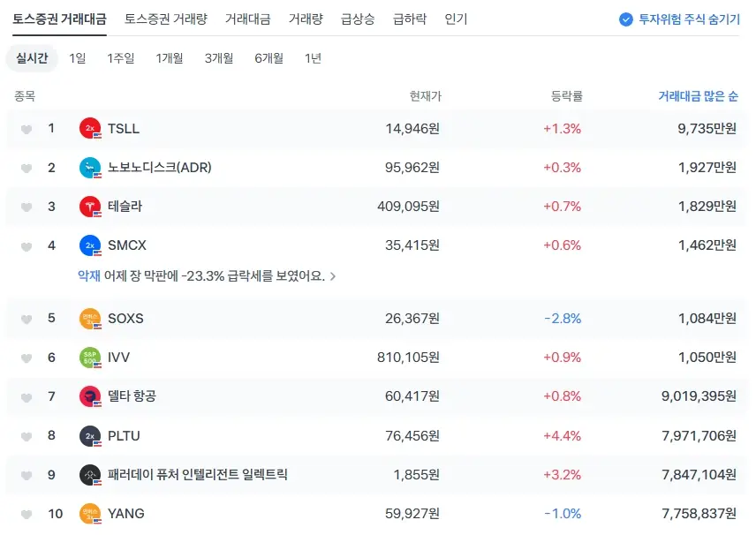The width and height of the screenshot is (756, 535).
Task: Click 테슬라 price 409,095원
Action: [408, 207]
